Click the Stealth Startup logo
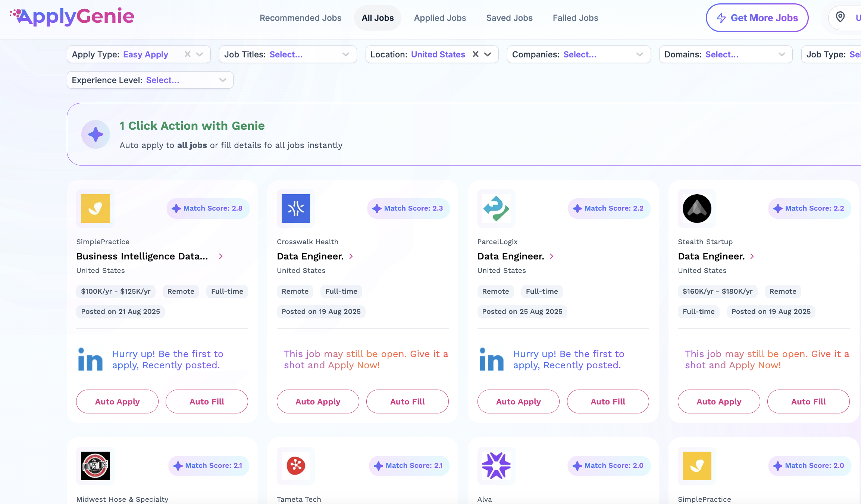The height and width of the screenshot is (504, 861). coord(697,208)
